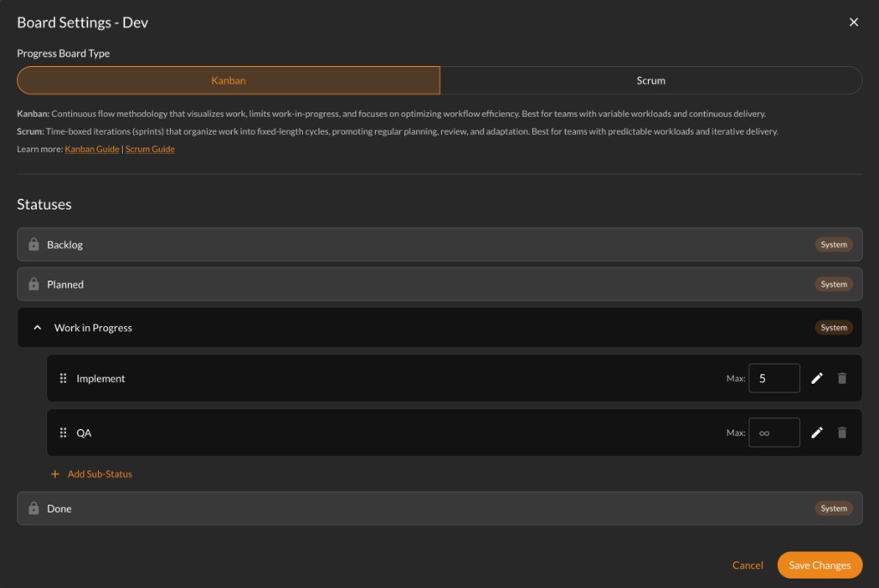Click the plus icon for Add Sub-Status

pyautogui.click(x=55, y=474)
